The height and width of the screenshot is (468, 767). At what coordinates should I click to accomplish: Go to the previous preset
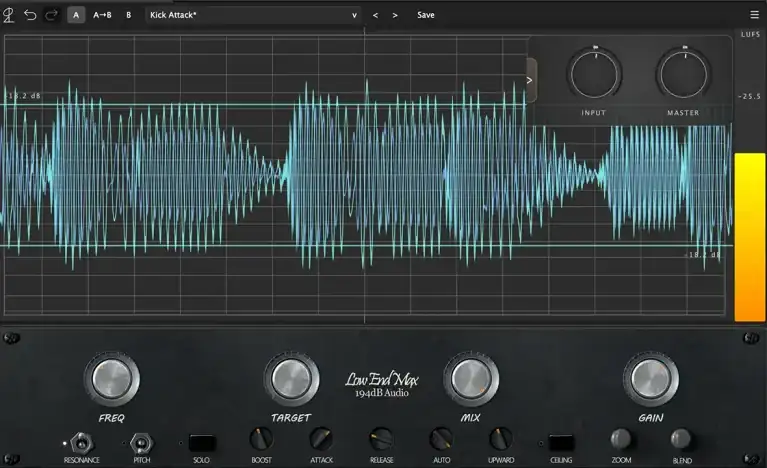(x=375, y=15)
